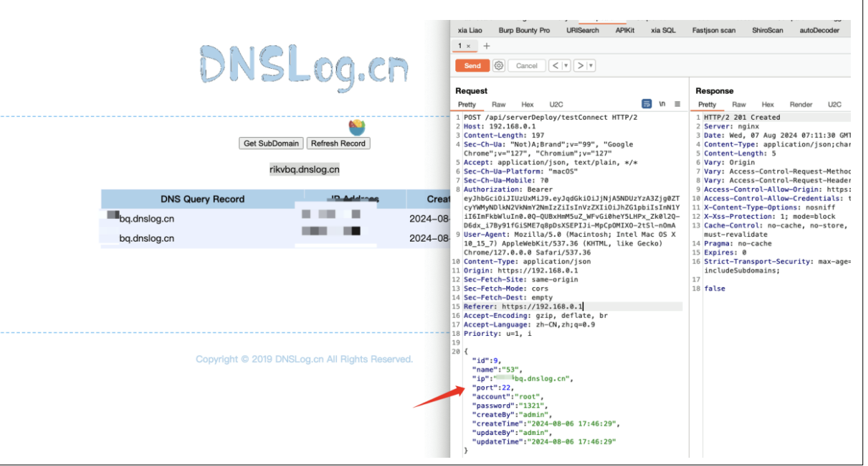
Task: Click the Accept-Encoding header line
Action: coord(535,315)
